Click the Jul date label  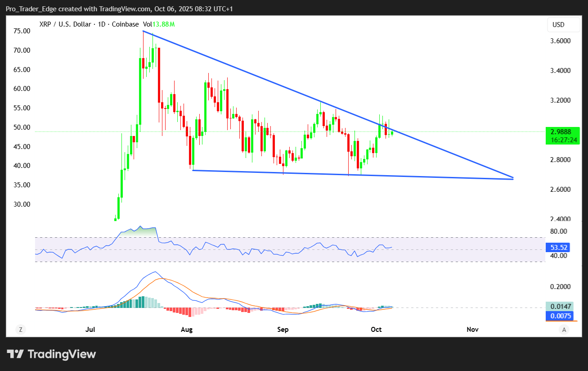pos(90,330)
